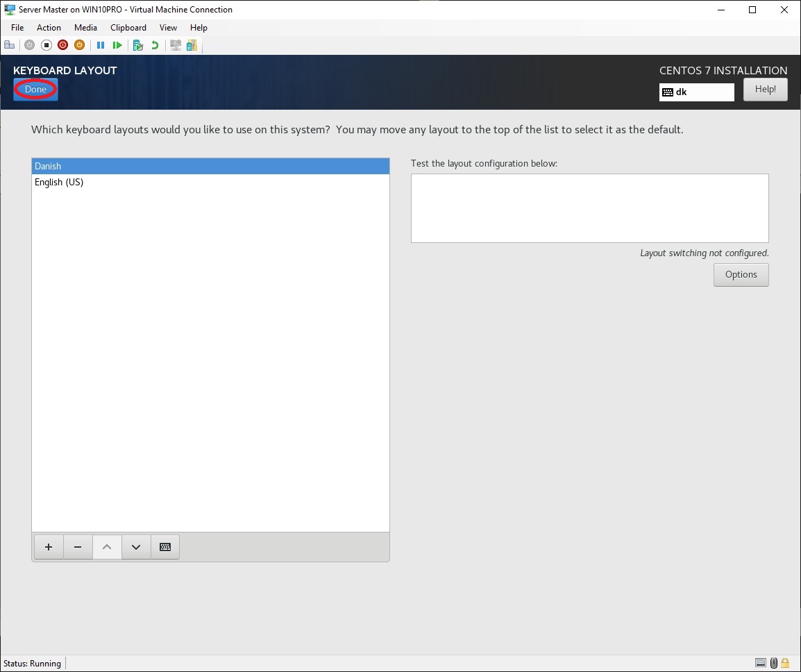This screenshot has height=672, width=801.
Task: Click the orange Save state icon
Action: coord(79,45)
